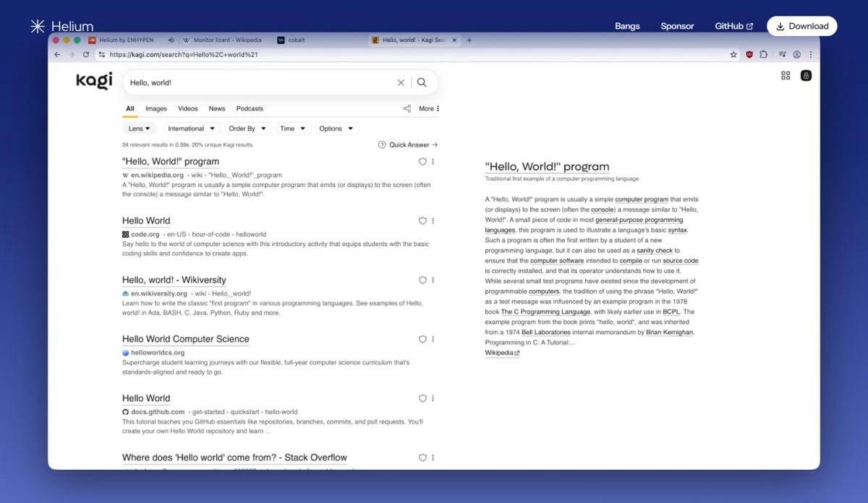Open '"Hello, World!" program' Wikipedia result
868x503 pixels.
tap(171, 162)
